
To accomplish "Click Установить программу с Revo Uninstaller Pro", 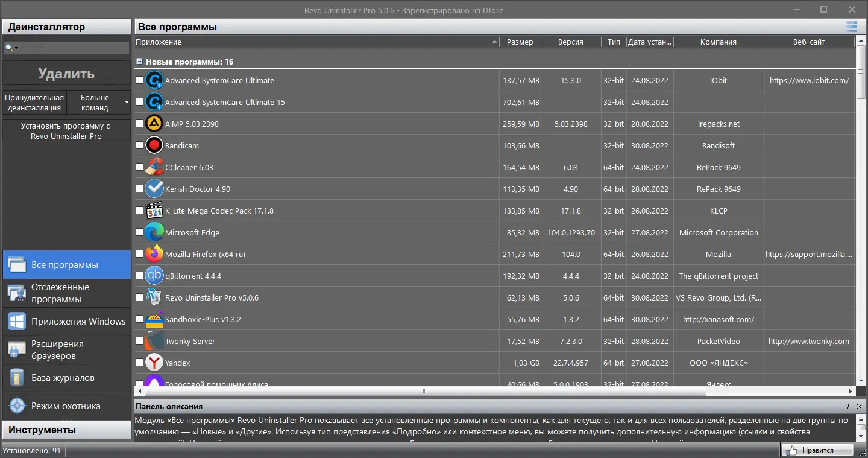I will 66,131.
